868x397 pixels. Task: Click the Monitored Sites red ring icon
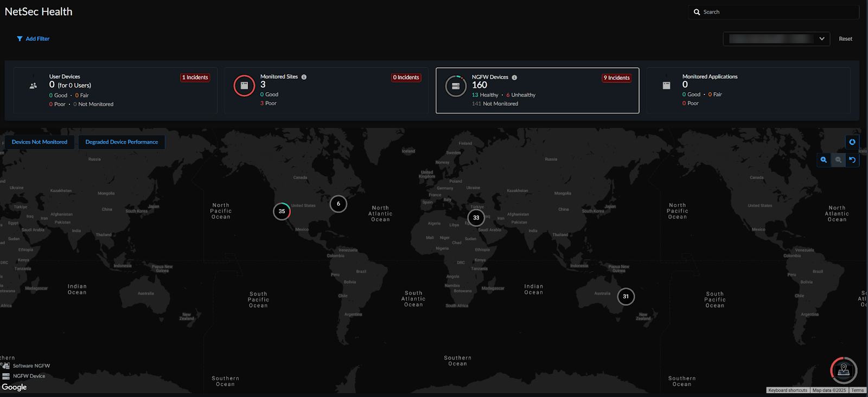pyautogui.click(x=244, y=86)
